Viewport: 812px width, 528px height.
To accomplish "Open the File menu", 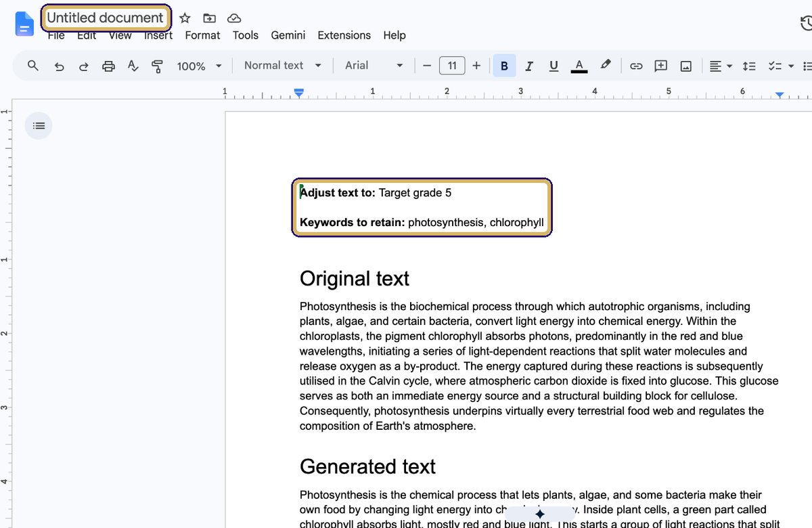I will point(56,35).
